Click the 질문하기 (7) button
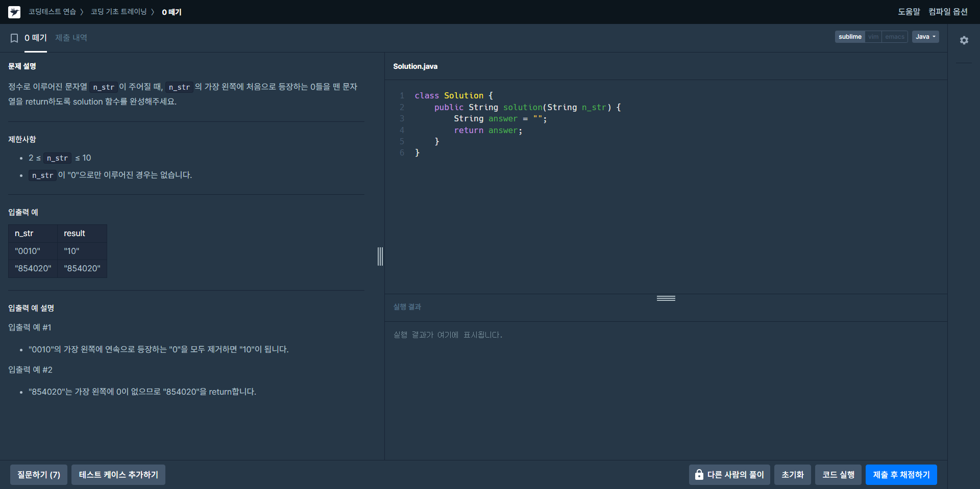The height and width of the screenshot is (489, 980). point(39,475)
